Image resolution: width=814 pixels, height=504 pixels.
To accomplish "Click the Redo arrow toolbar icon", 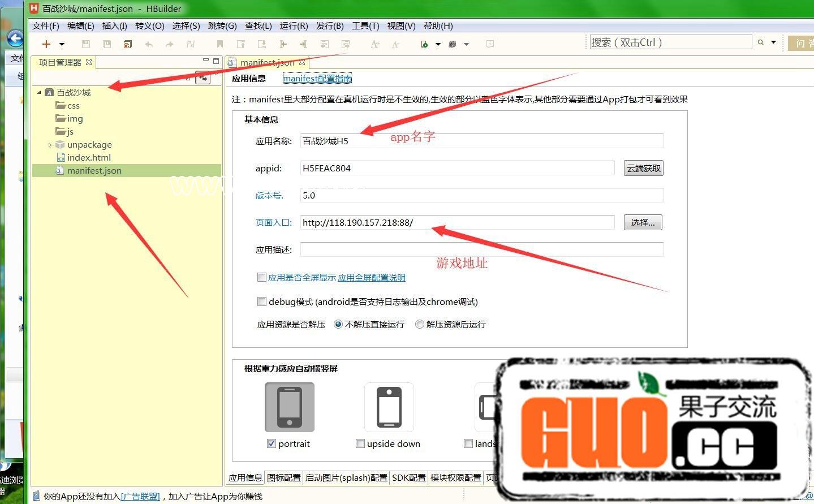I will pyautogui.click(x=169, y=44).
